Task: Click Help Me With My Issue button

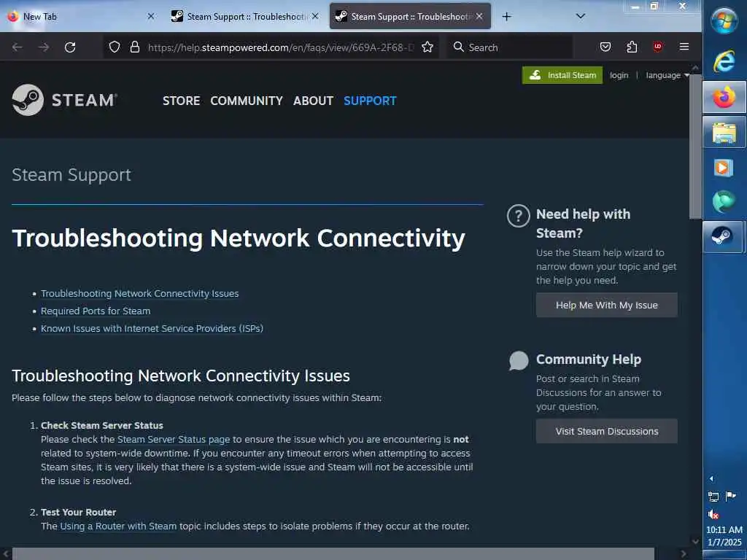Action: [x=606, y=306]
